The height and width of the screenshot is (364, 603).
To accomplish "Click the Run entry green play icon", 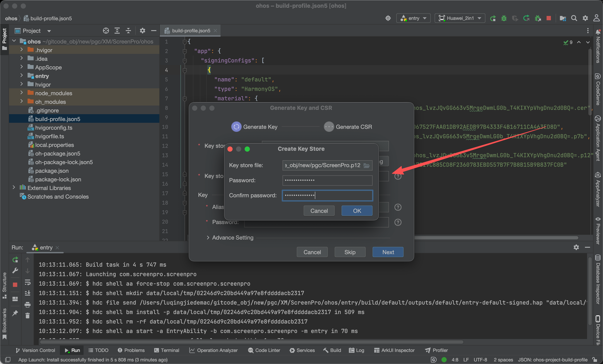I will click(493, 18).
